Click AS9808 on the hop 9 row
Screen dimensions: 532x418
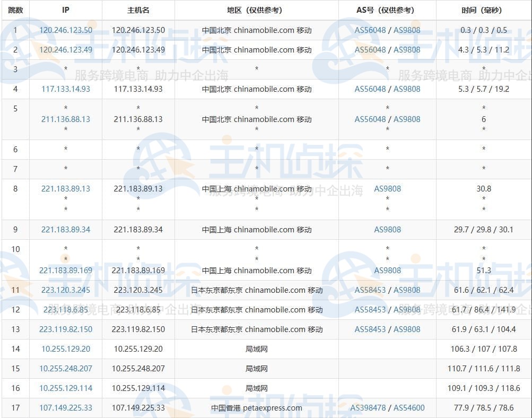pos(387,230)
